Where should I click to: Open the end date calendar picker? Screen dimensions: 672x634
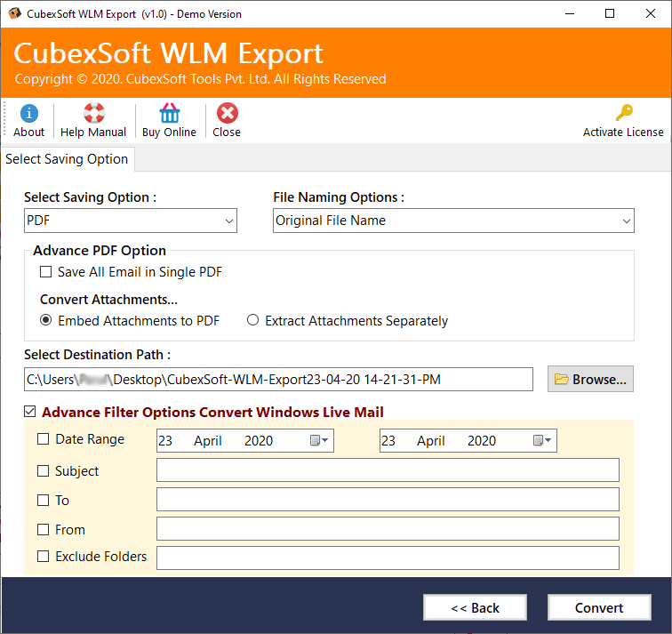pos(542,441)
